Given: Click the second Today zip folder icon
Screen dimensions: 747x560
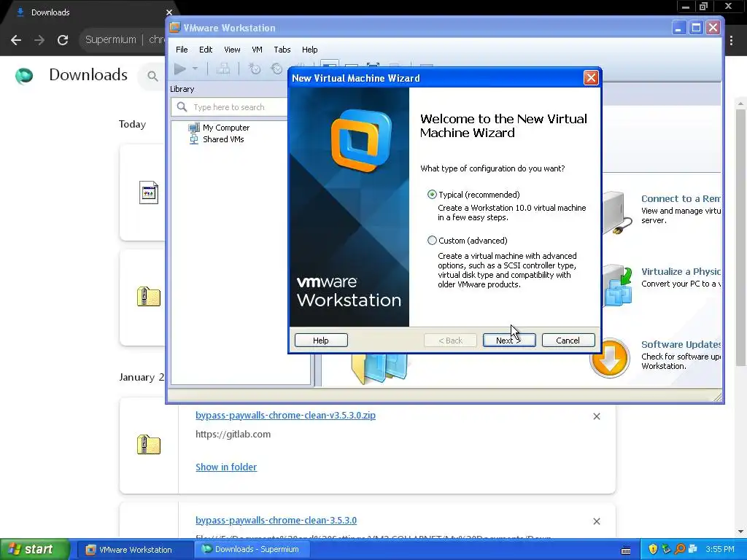Looking at the screenshot, I should pos(149,297).
